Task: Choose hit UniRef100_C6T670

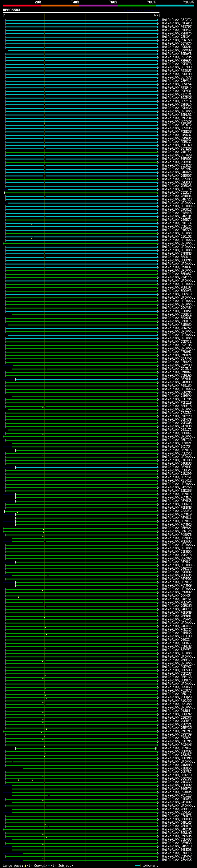Action: [177, 43]
